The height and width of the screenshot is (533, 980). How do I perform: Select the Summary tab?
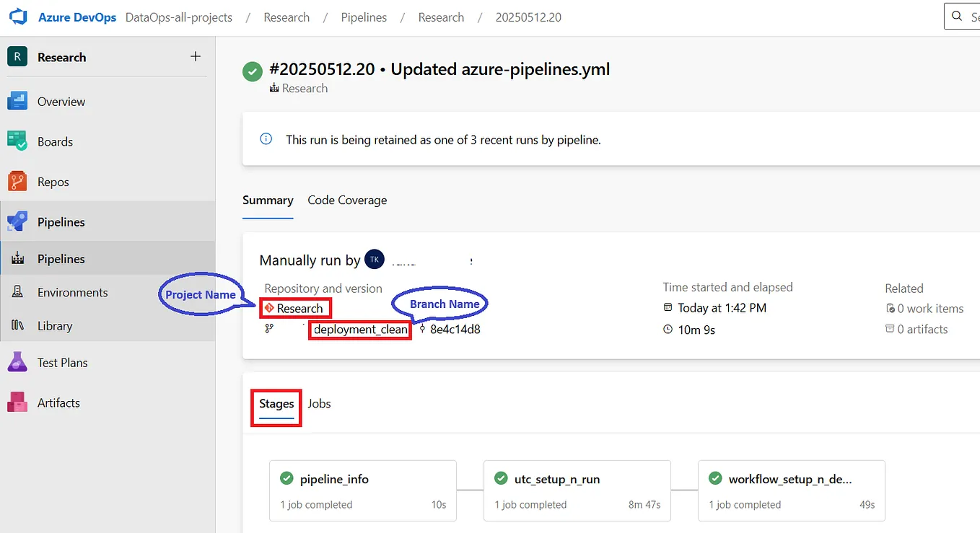click(268, 200)
